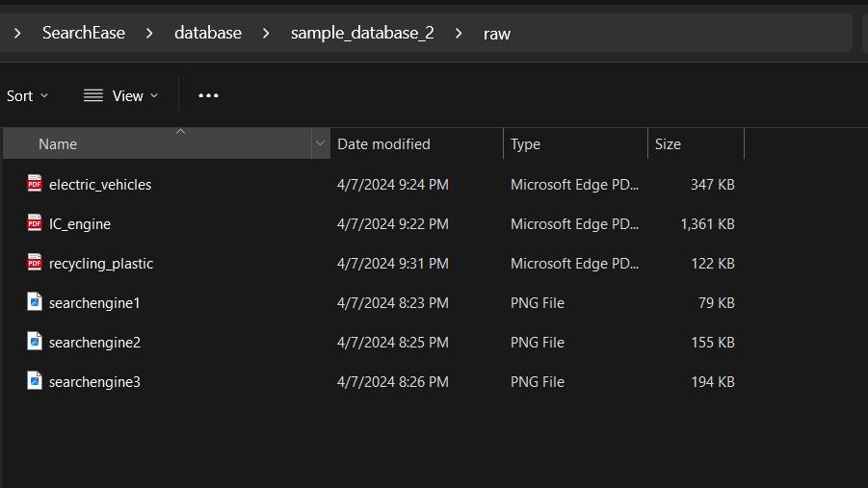Click the raw folder in address bar
Image resolution: width=868 pixels, height=488 pixels.
click(x=497, y=33)
